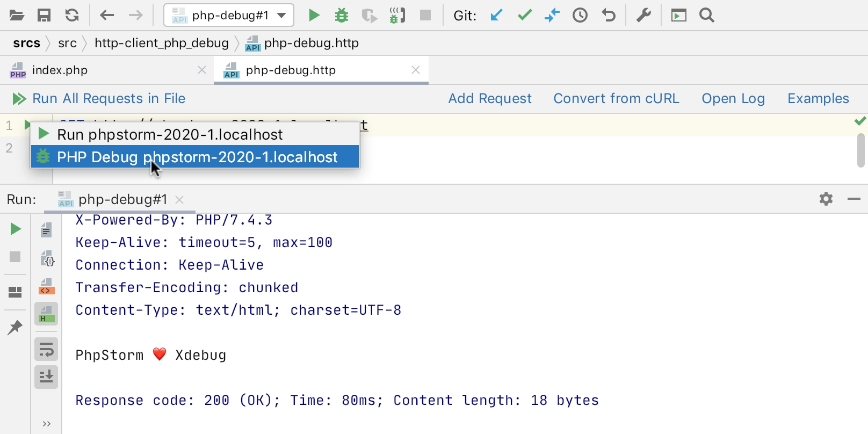
Task: Open the Run Anything window icon
Action: (x=679, y=16)
